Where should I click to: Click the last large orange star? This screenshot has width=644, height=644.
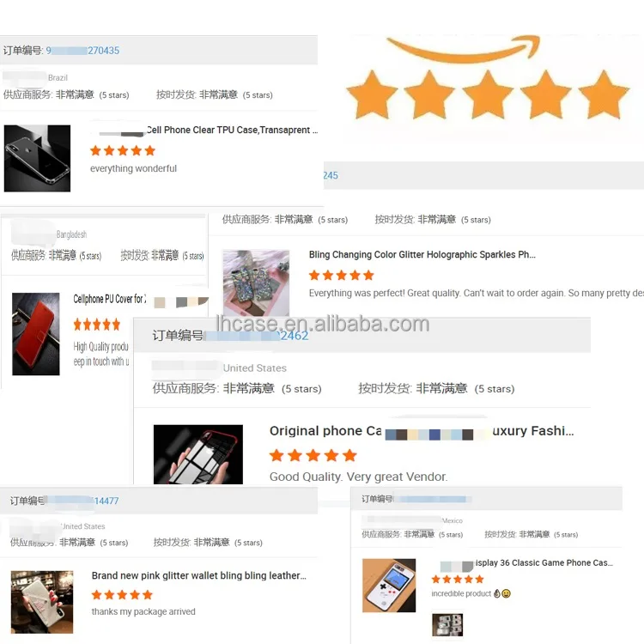click(604, 94)
